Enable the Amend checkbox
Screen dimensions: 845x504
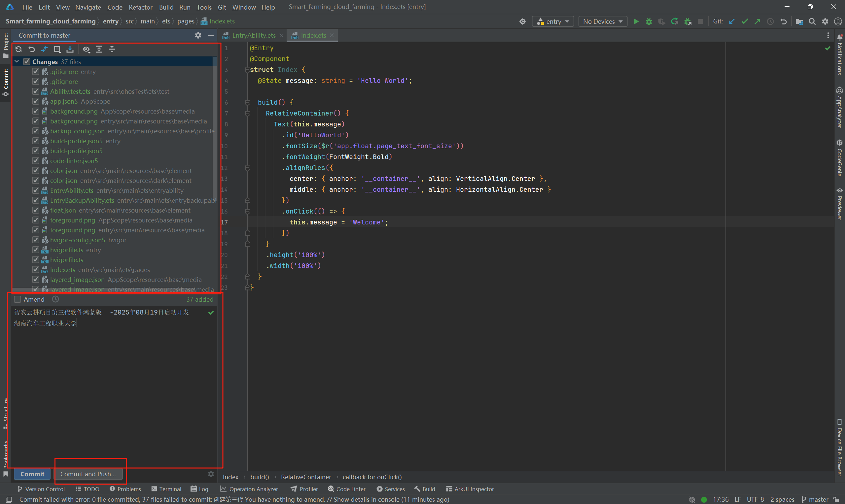tap(18, 299)
